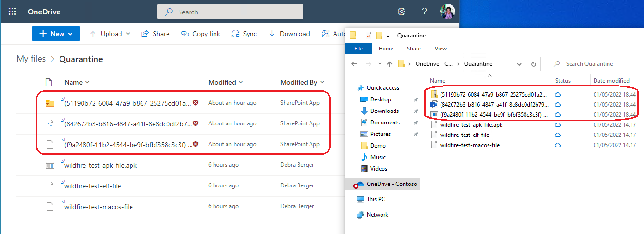Open the OneDrive app launcher grid
This screenshot has width=644, height=234.
12,12
